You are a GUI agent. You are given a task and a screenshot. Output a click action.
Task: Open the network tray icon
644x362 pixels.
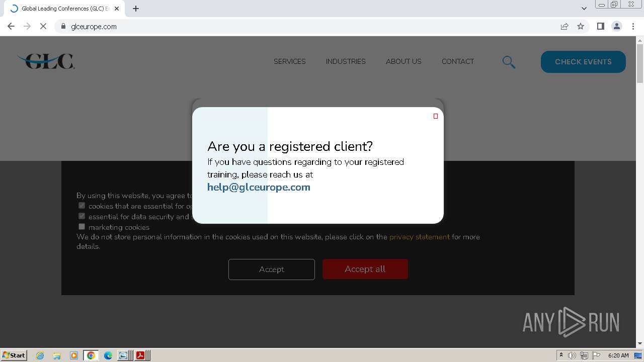click(x=584, y=355)
